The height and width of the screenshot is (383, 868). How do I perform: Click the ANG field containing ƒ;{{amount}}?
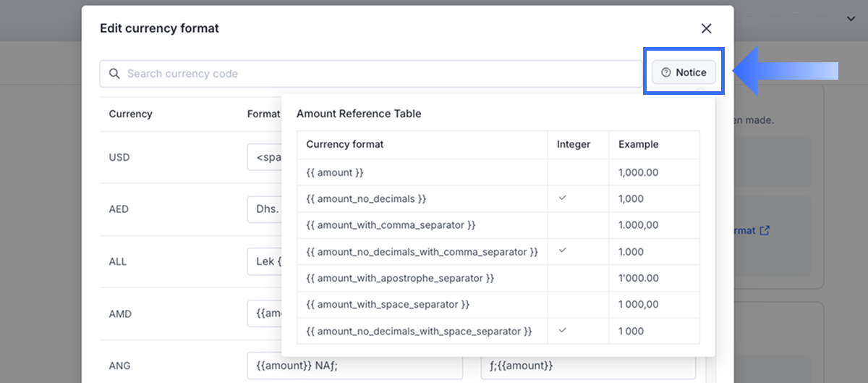coord(587,366)
